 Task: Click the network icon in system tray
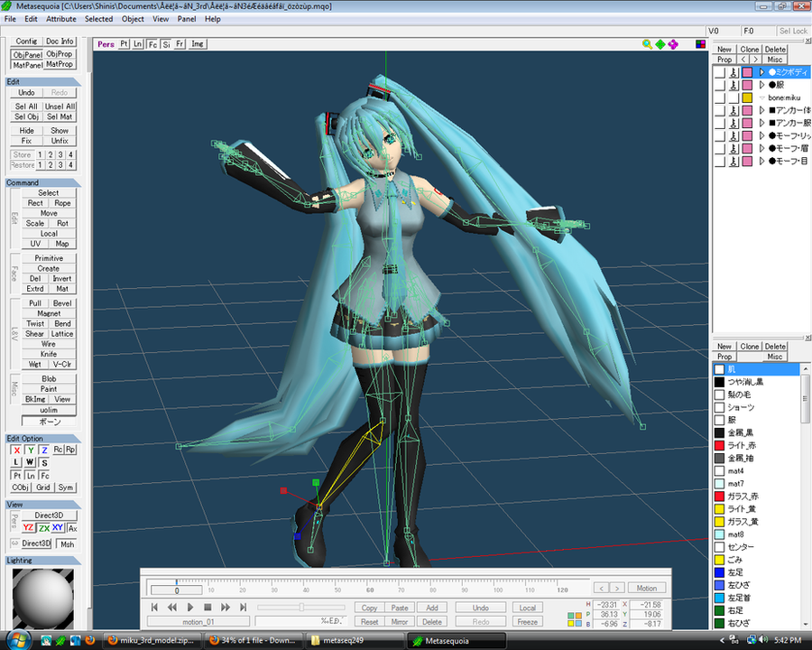tap(752, 641)
